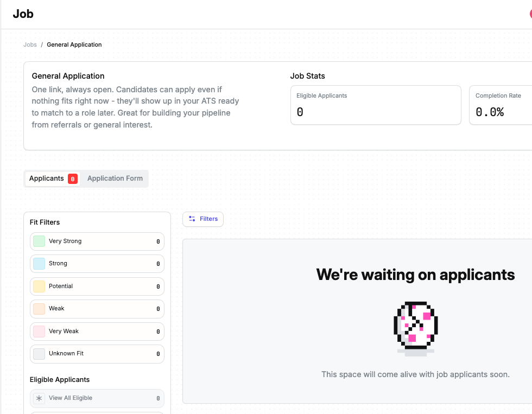Click the asterisk icon beside View All Eligible
The width and height of the screenshot is (532, 414).
tap(39, 398)
